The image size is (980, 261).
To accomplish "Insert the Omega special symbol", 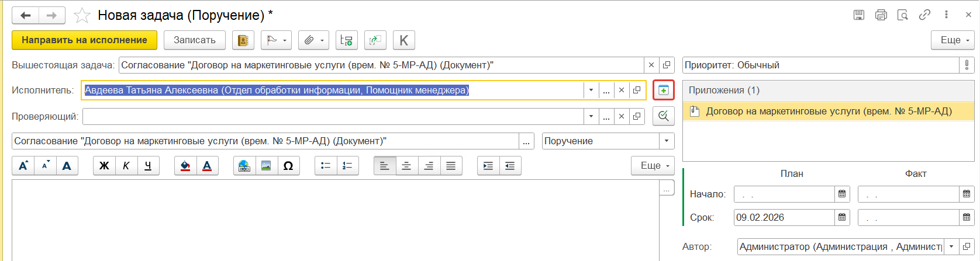I will [x=288, y=166].
